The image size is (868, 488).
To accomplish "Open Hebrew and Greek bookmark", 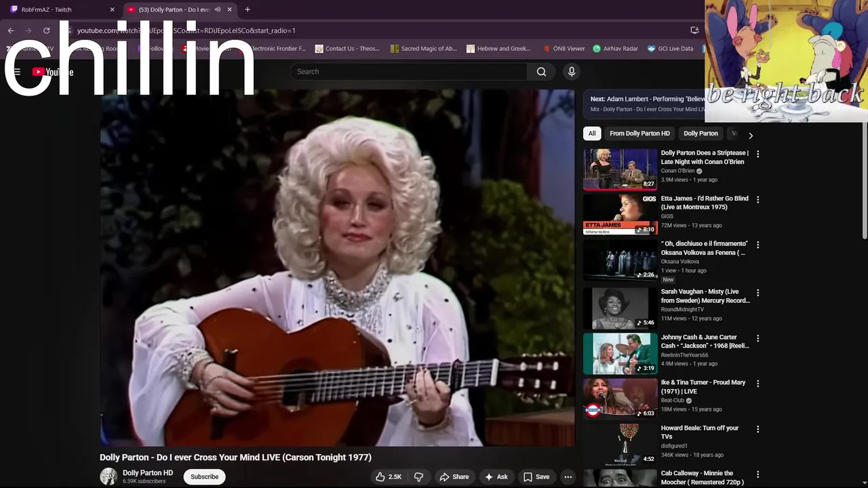I will coord(498,49).
